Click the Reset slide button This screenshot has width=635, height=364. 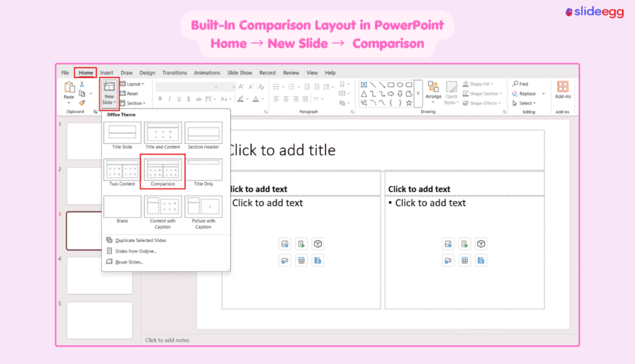coord(129,94)
